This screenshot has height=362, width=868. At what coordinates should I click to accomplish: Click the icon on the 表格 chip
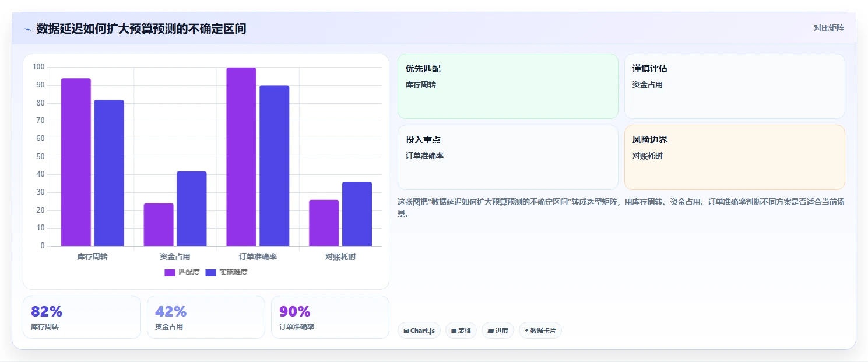point(454,331)
